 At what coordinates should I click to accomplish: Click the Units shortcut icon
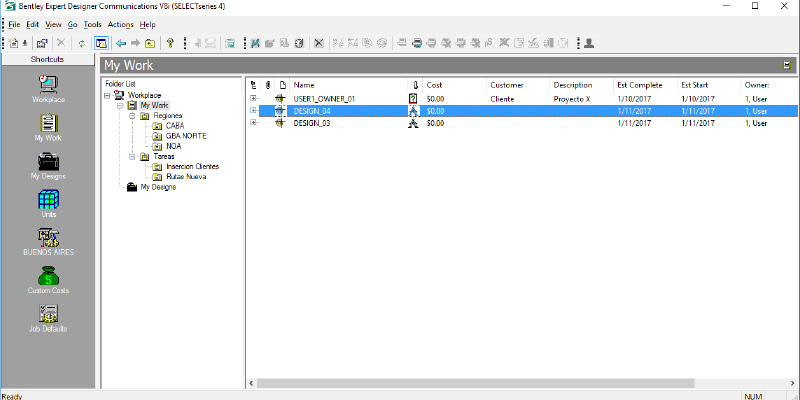click(x=48, y=200)
